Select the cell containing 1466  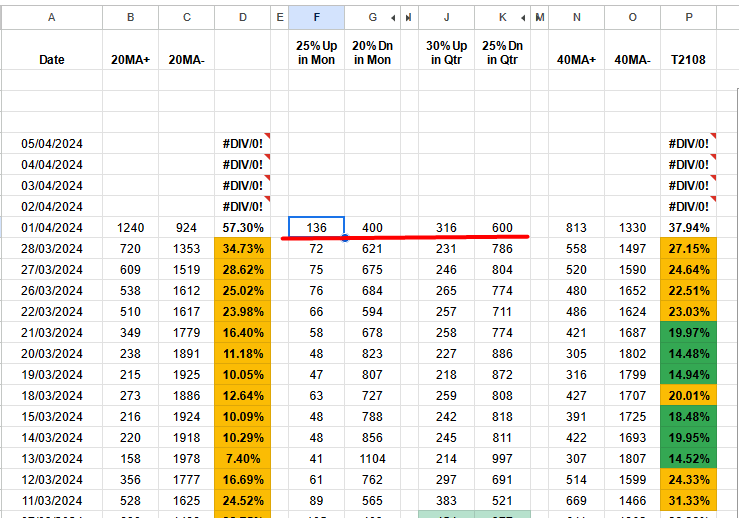tap(632, 501)
